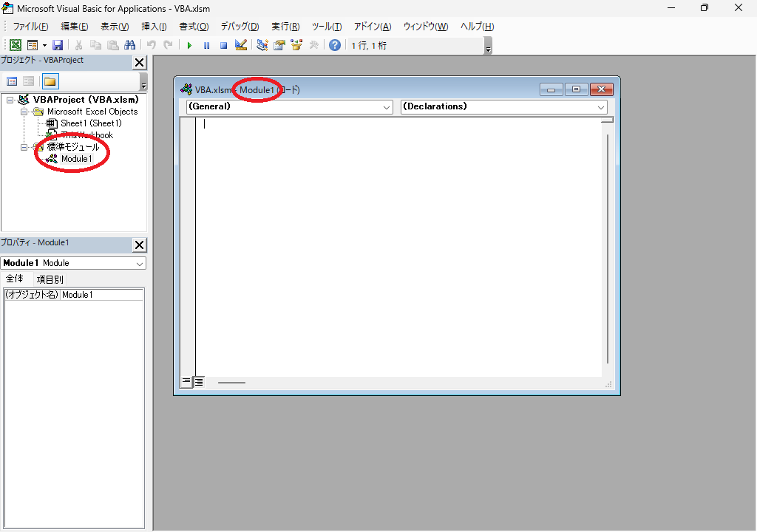
Task: Open Find with the binoculars icon
Action: 130,45
